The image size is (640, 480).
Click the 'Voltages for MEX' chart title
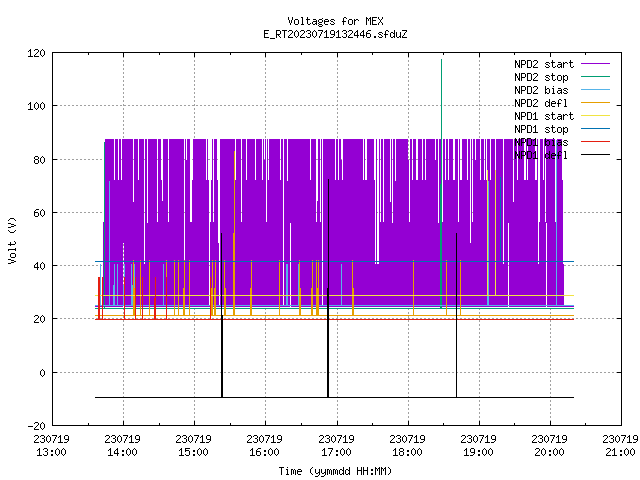coord(335,21)
